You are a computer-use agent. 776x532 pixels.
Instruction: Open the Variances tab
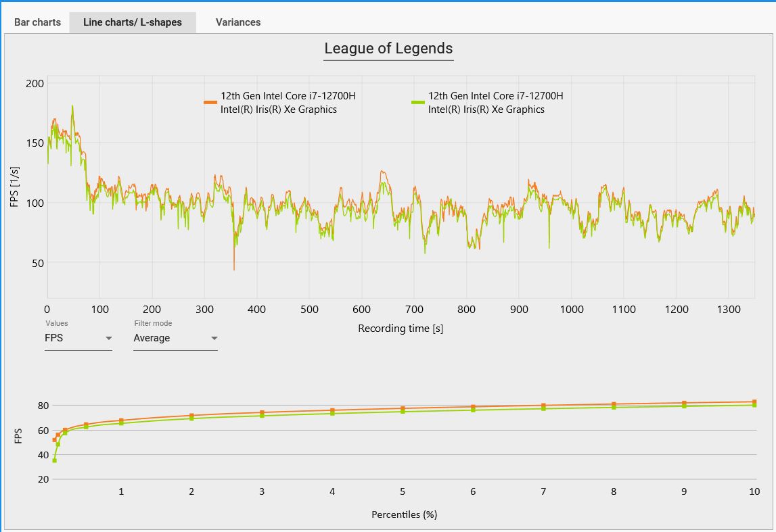click(238, 22)
